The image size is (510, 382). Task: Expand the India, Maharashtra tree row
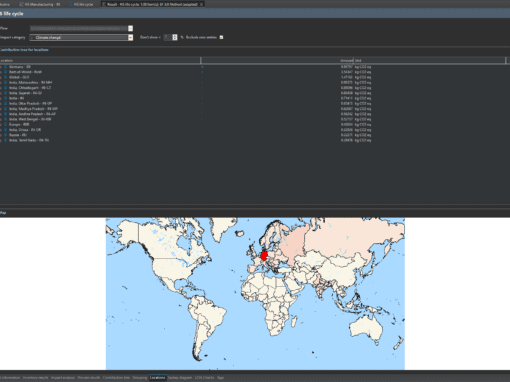pos(1,82)
